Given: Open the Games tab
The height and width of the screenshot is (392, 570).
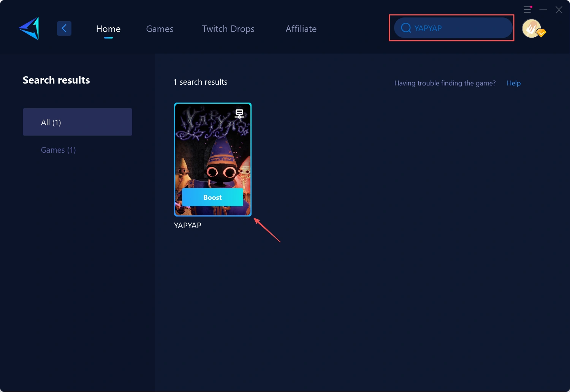Looking at the screenshot, I should 160,29.
